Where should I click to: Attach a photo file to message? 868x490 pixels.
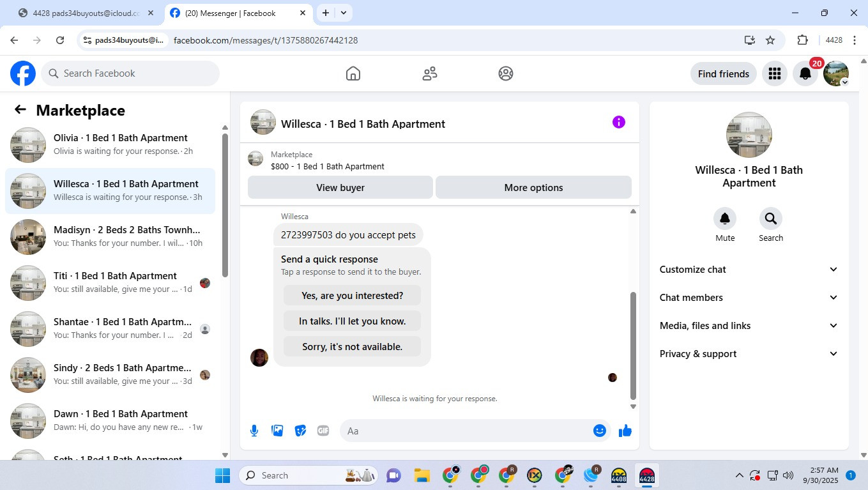click(x=277, y=431)
